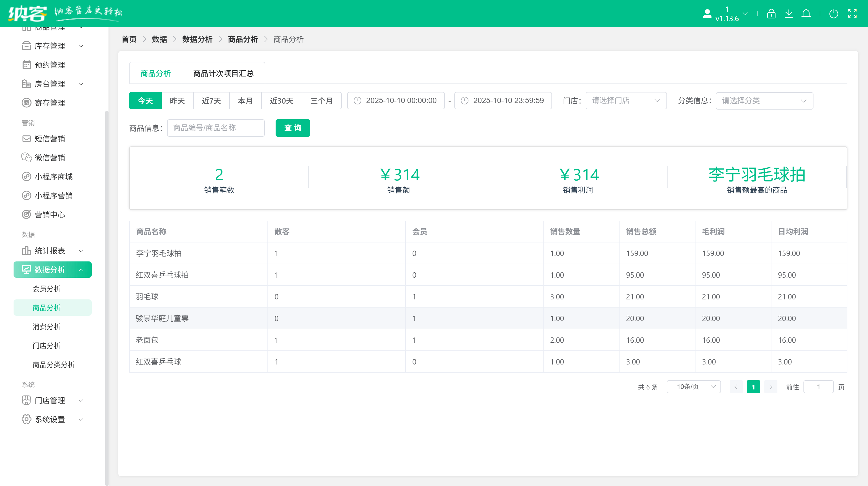The height and width of the screenshot is (486, 868).
Task: Select the 近7天 date range option
Action: (x=211, y=101)
